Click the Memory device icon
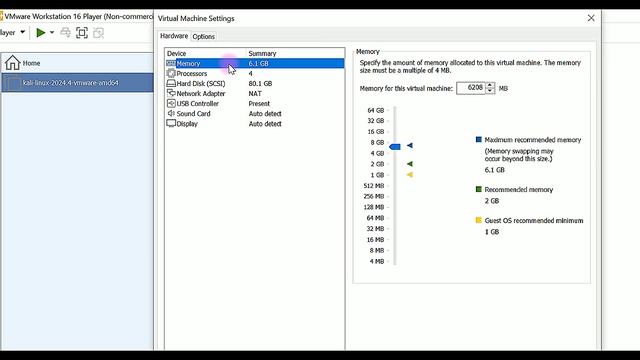Screen dimensions: 640x360 point(171,63)
